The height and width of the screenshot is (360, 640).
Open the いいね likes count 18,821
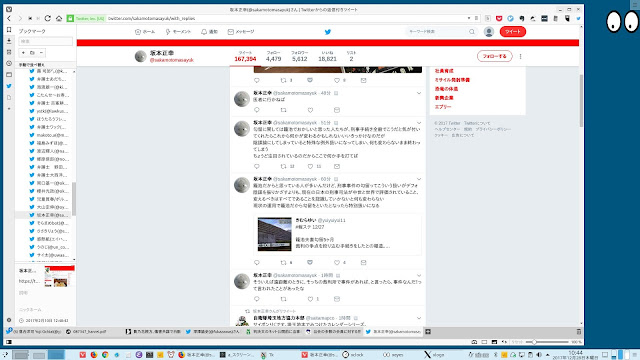[327, 56]
